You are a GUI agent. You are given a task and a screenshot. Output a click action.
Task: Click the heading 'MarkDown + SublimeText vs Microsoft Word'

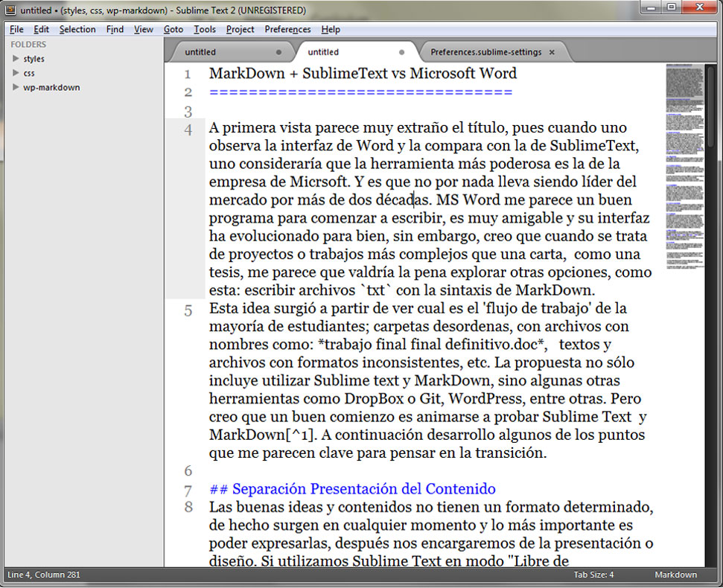(x=363, y=73)
